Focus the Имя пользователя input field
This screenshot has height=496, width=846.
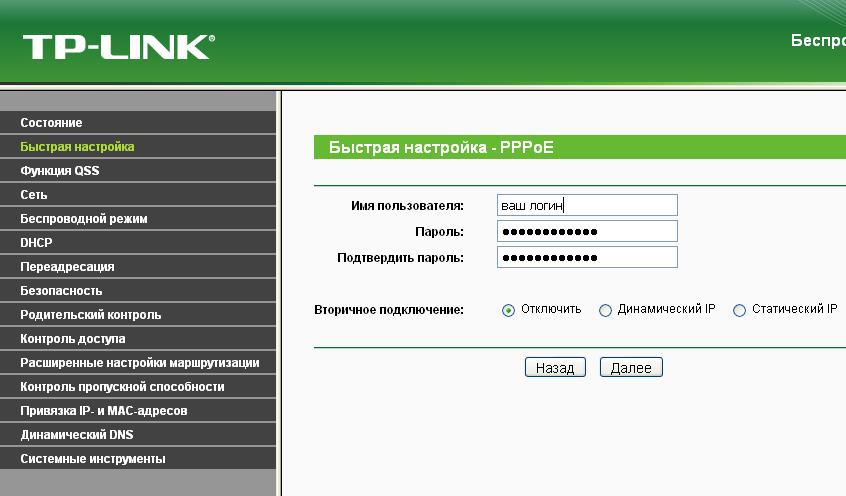[587, 205]
